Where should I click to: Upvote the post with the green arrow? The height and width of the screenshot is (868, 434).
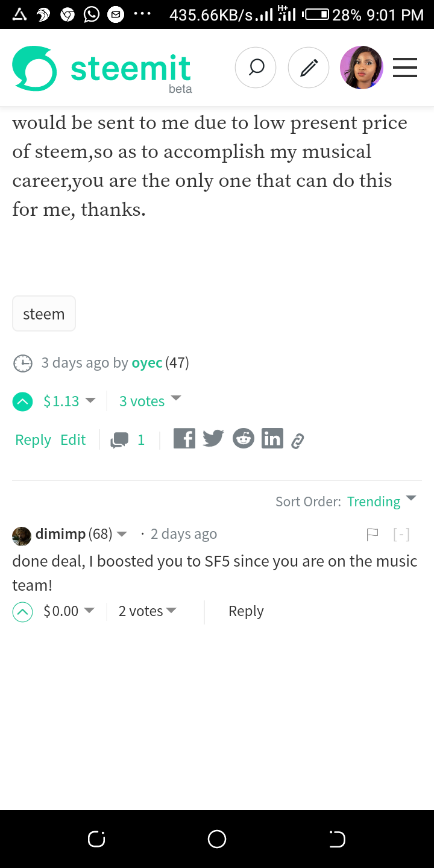(x=22, y=401)
